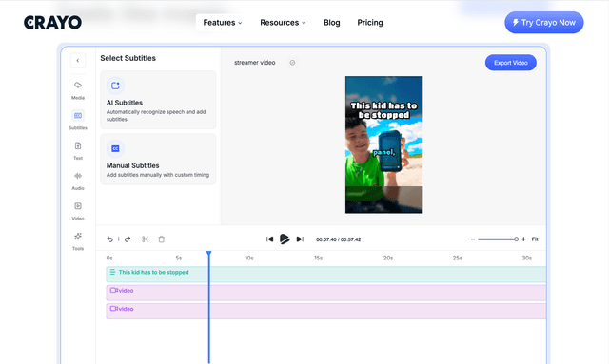Click the Manual Subtitles CC icon
Image resolution: width=609 pixels, height=364 pixels.
pyautogui.click(x=115, y=148)
